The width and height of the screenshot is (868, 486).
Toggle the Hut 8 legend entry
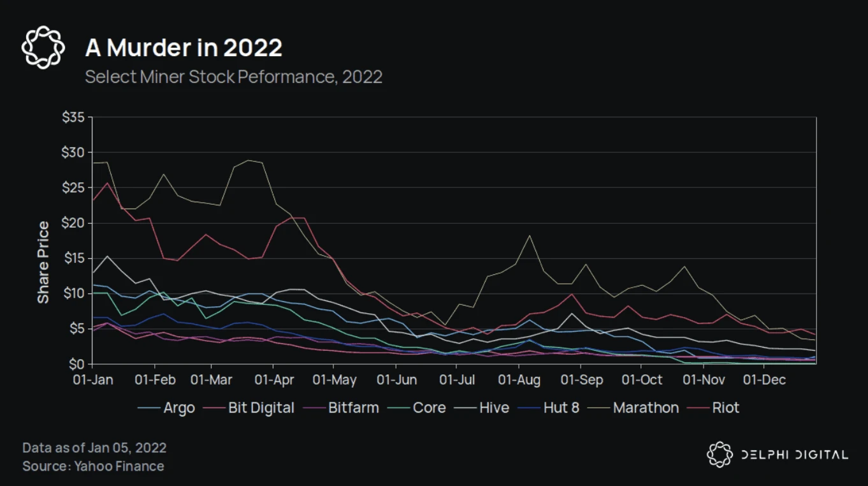click(561, 408)
